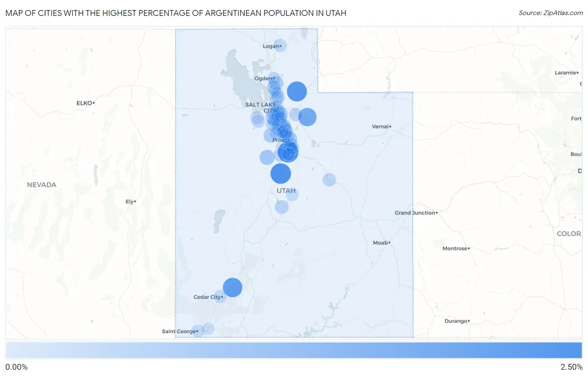Click the Ogden city label

pyautogui.click(x=263, y=78)
